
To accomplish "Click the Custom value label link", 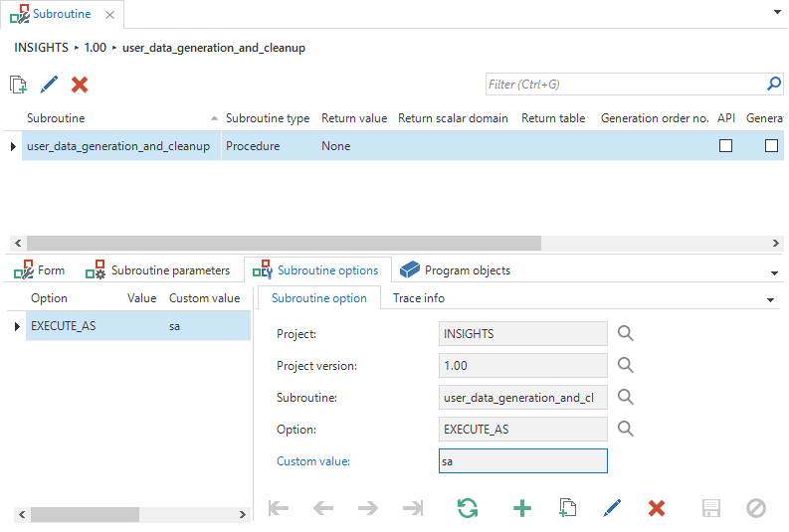I will 312,461.
